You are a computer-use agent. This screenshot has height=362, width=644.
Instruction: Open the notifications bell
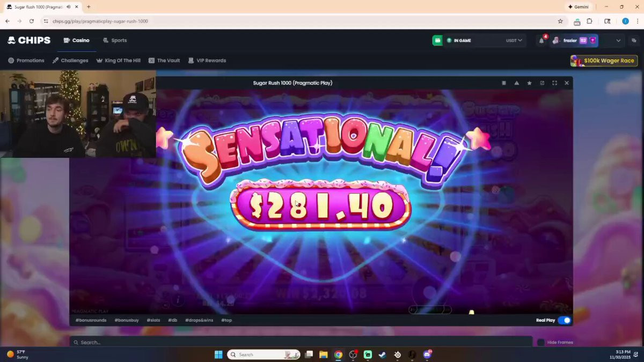click(x=541, y=41)
